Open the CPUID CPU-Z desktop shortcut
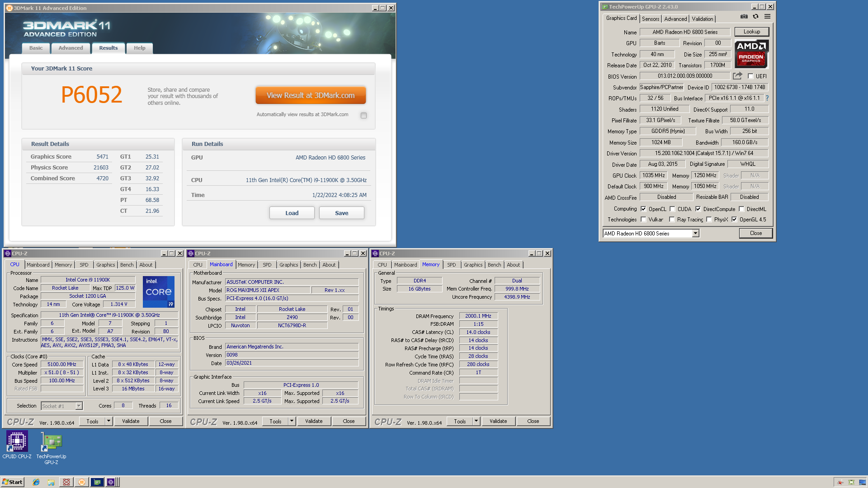 pyautogui.click(x=17, y=445)
